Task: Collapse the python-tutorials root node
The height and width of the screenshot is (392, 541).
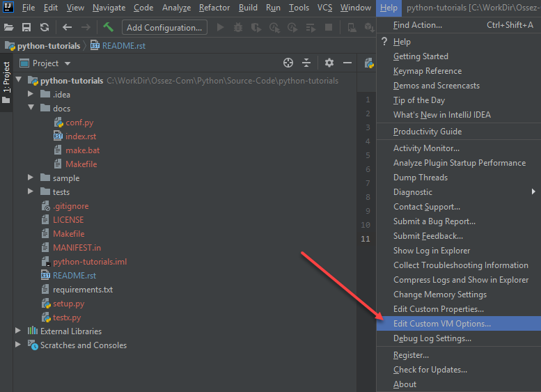Action: pyautogui.click(x=19, y=80)
